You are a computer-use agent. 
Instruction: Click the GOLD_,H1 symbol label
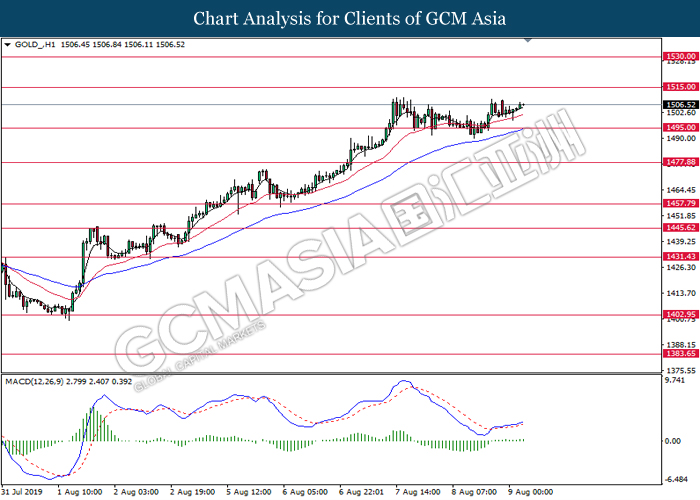click(35, 45)
